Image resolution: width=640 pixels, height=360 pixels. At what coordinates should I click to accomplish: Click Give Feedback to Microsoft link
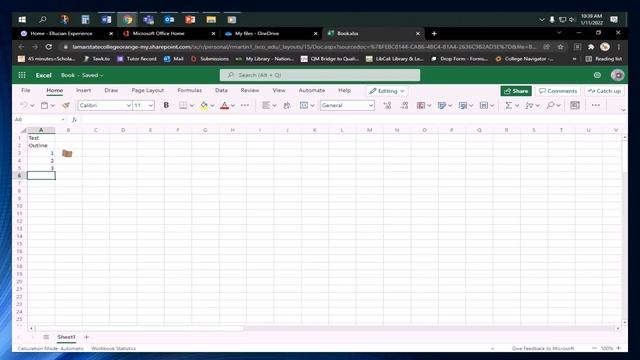click(x=543, y=349)
